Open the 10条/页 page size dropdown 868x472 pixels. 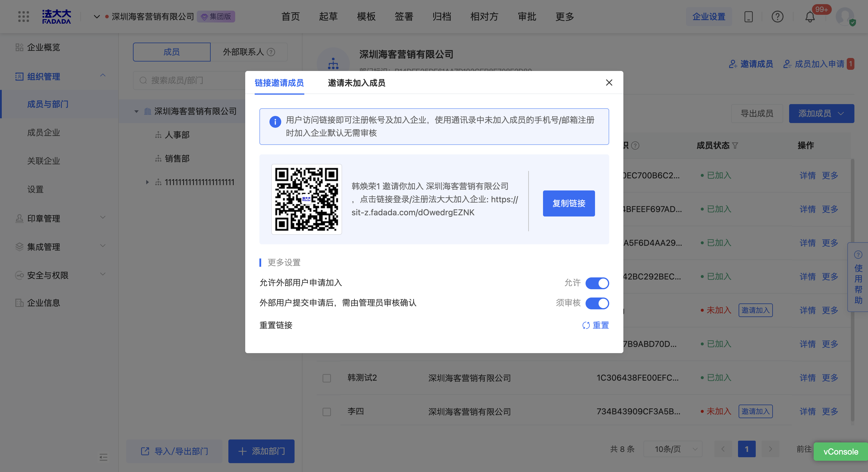tap(673, 449)
